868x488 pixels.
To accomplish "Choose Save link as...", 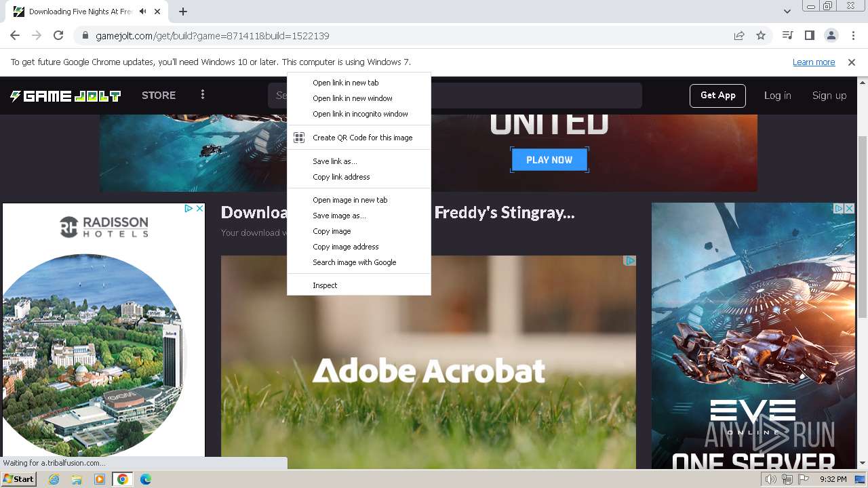I will 359,161.
